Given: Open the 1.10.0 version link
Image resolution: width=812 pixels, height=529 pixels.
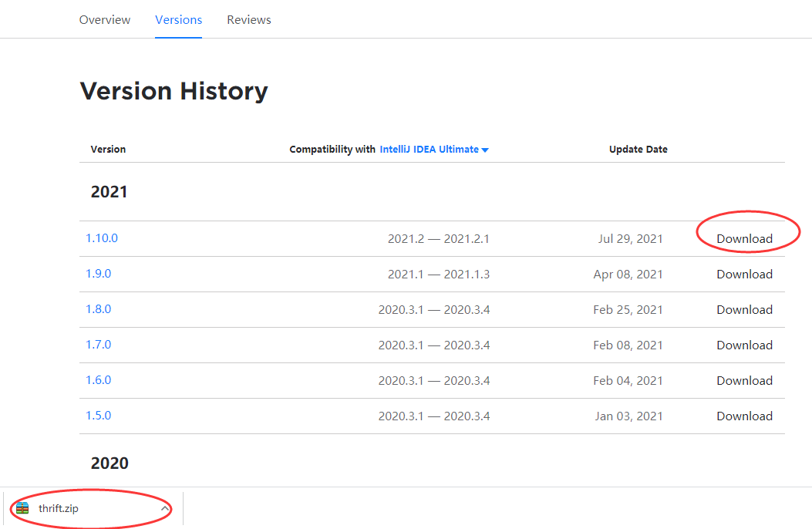Looking at the screenshot, I should pyautogui.click(x=102, y=238).
